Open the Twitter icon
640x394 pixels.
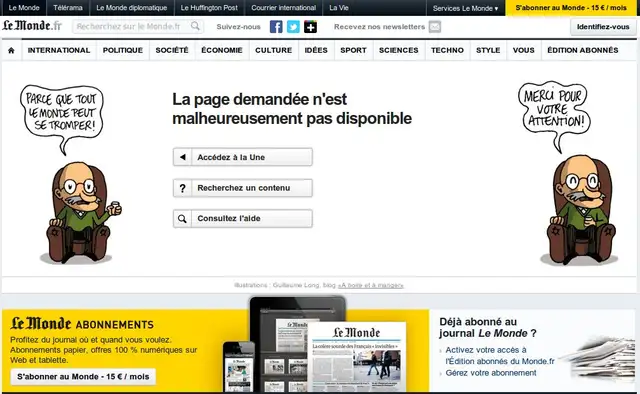coord(293,27)
